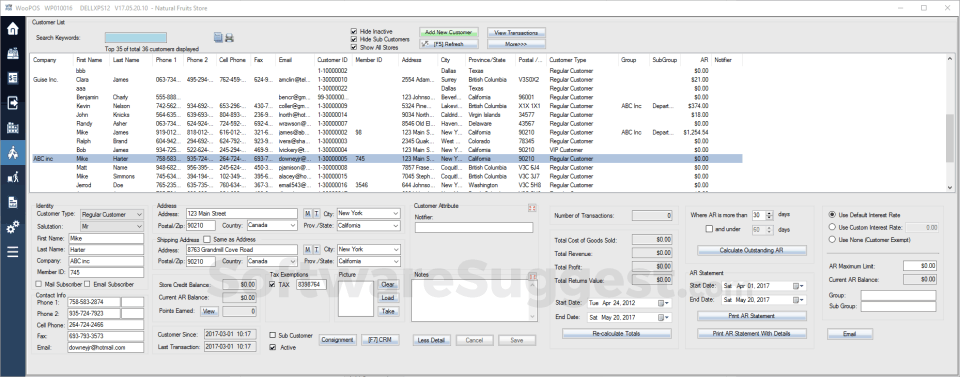Click the Print AR Statement button
The width and height of the screenshot is (960, 377).
pyautogui.click(x=752, y=316)
